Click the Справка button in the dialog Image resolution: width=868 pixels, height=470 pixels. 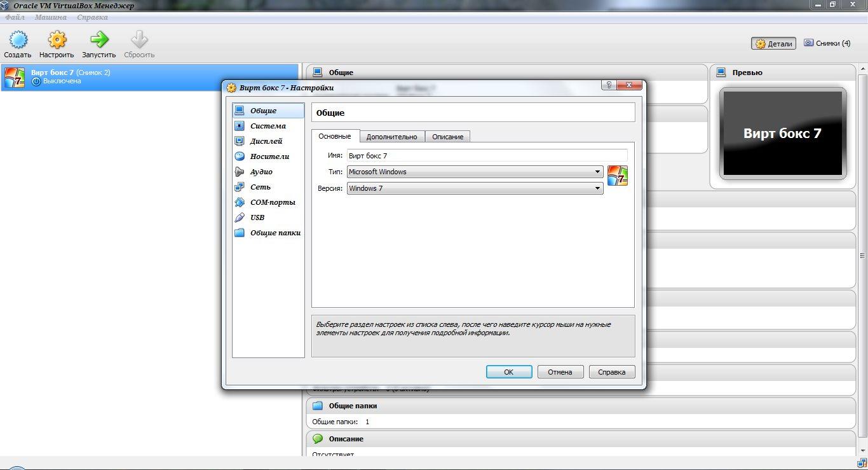click(612, 372)
